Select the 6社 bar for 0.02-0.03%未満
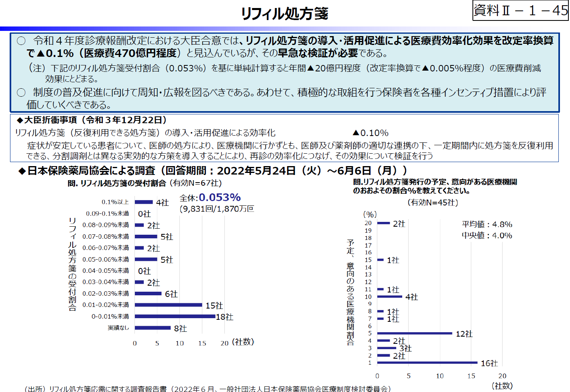 coord(149,294)
